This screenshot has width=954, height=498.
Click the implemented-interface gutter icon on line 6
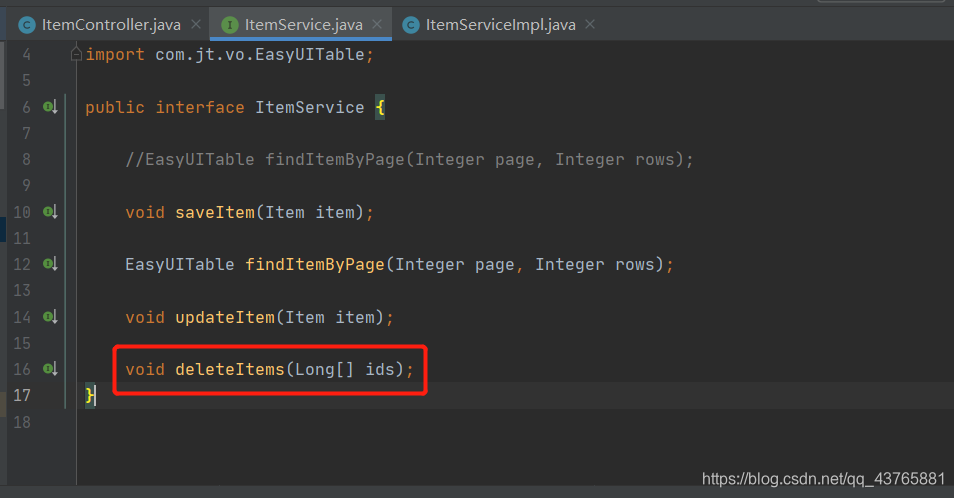[x=50, y=107]
